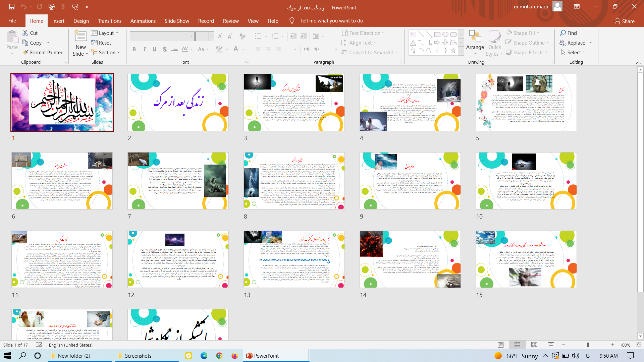Switch to Normal view in status bar
644x362 pixels.
[x=500, y=345]
